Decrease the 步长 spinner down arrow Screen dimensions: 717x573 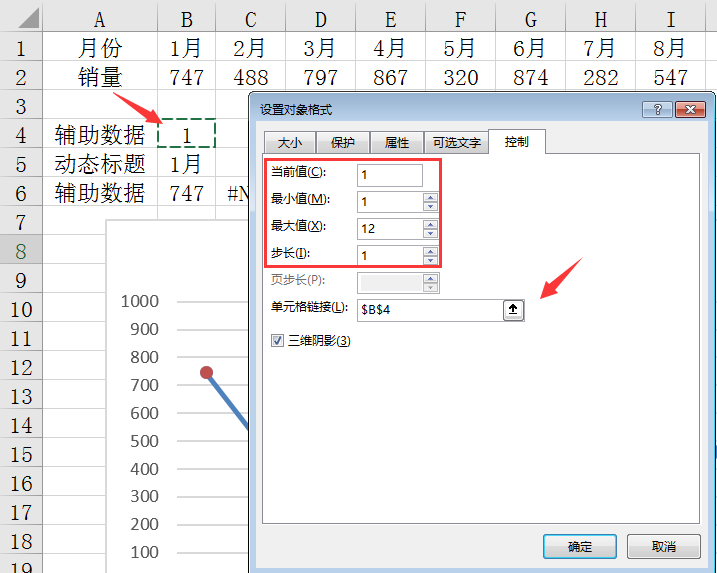[x=430, y=260]
